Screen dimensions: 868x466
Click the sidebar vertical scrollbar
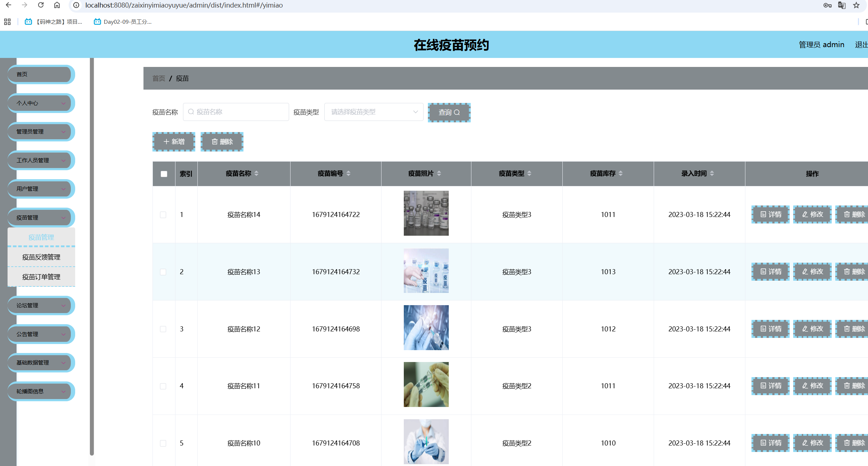92,252
